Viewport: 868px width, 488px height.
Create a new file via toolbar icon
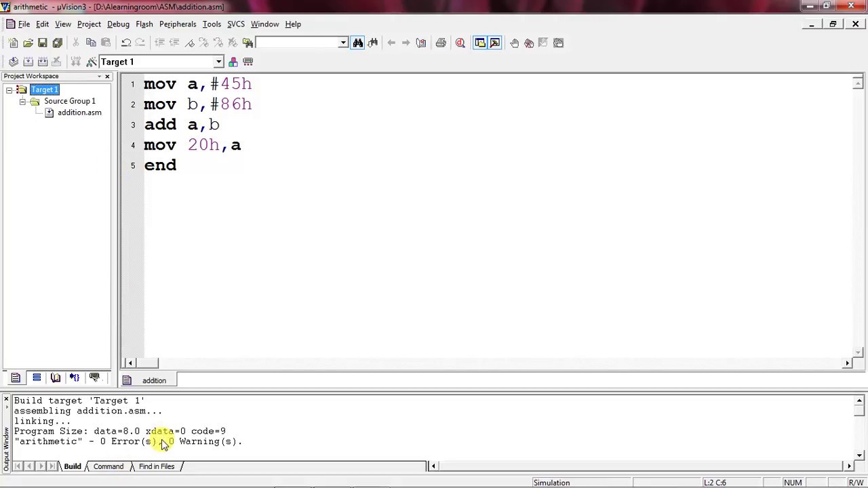pos(14,43)
